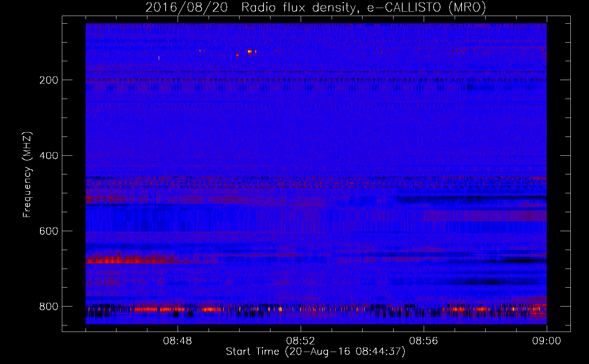Click the 08:48 time tick label
The height and width of the screenshot is (364, 589).
click(x=177, y=341)
